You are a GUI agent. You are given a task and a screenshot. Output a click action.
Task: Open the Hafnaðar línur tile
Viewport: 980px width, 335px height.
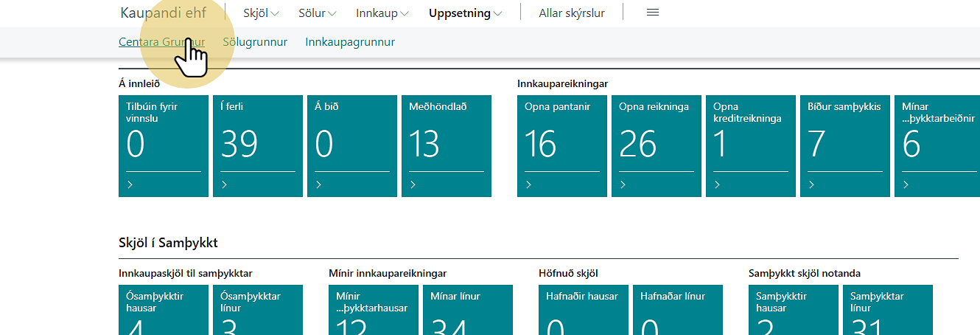[678, 310]
